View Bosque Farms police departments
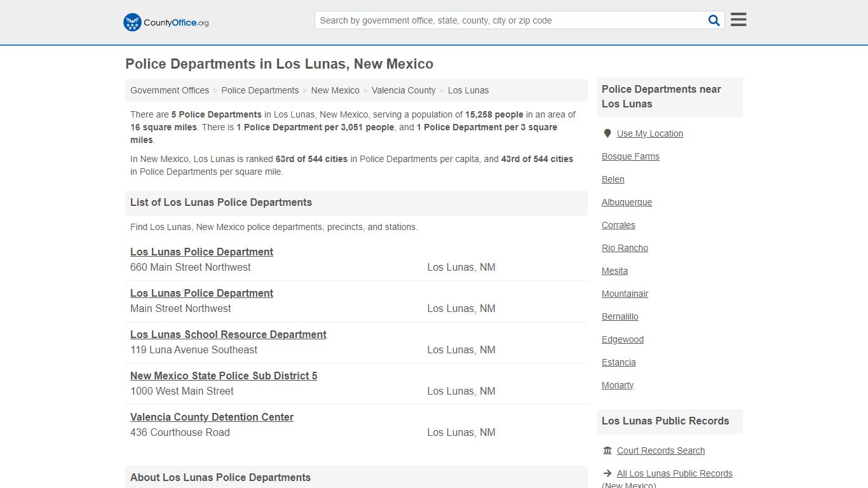The width and height of the screenshot is (868, 488). (630, 156)
